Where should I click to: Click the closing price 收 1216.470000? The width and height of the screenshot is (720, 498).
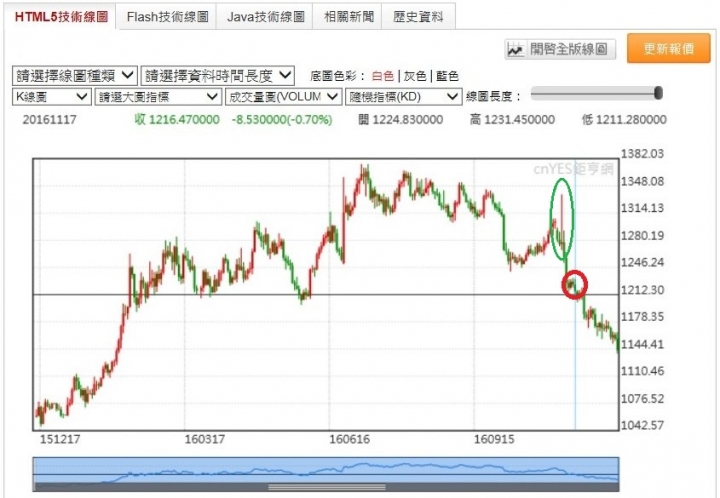click(177, 120)
